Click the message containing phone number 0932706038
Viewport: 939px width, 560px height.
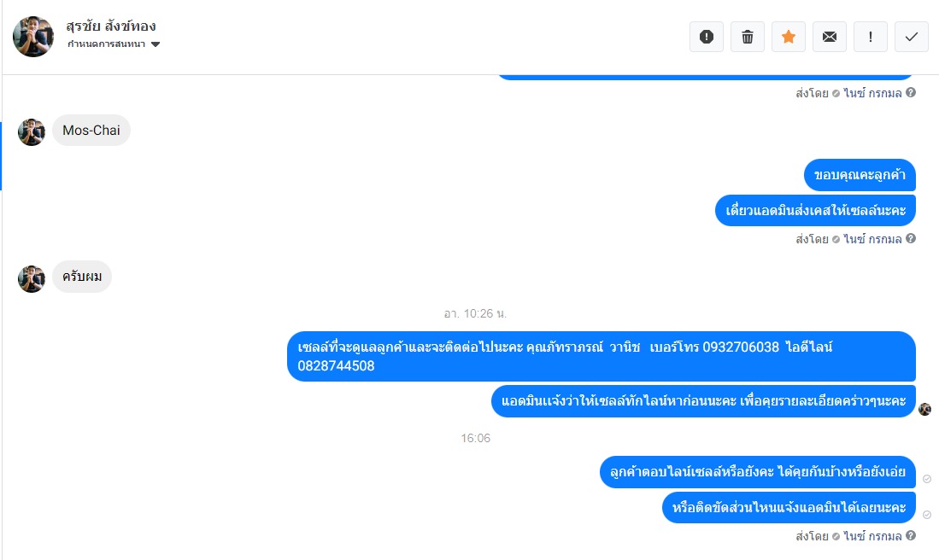(x=602, y=357)
